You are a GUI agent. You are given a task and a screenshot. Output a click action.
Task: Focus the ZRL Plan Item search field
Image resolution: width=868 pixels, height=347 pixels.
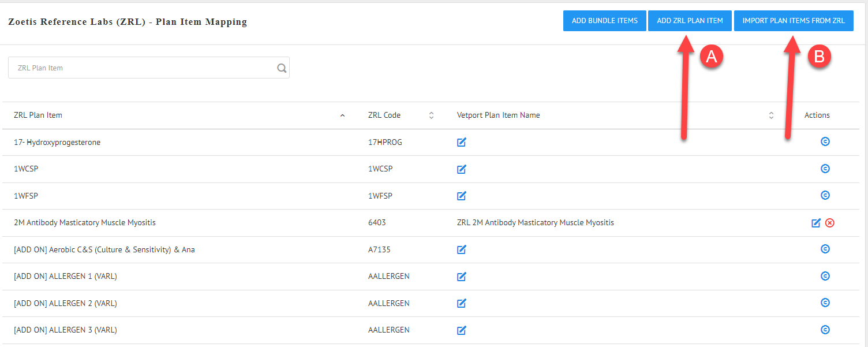coord(149,68)
